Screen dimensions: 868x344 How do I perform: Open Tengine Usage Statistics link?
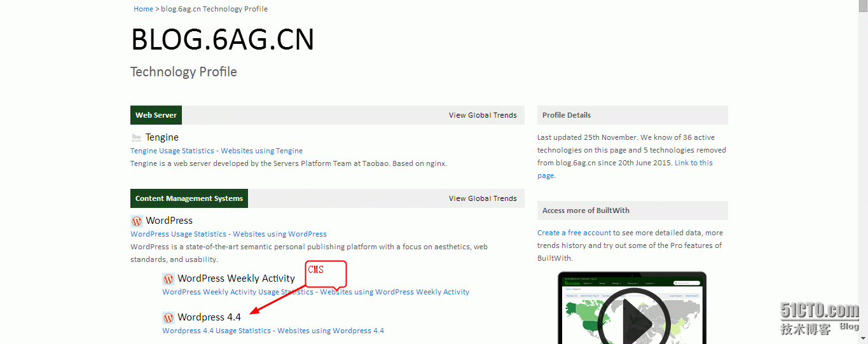pyautogui.click(x=172, y=151)
